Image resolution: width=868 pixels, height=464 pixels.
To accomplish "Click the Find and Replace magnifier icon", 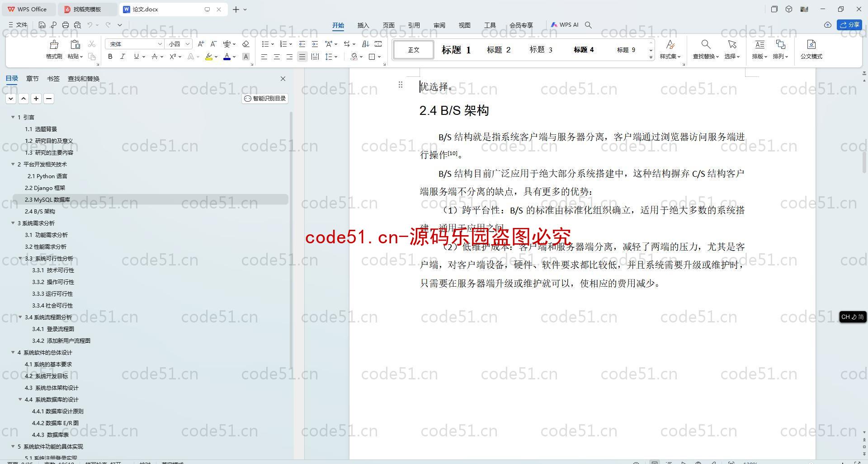I will coord(705,44).
